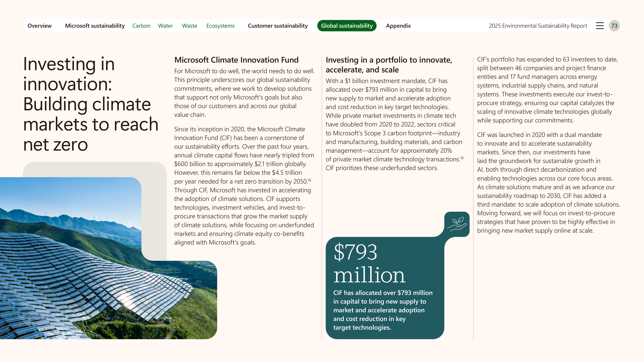Click paragraph starting 'For Microsoft to do well'
The height and width of the screenshot is (362, 644).
pos(244,93)
